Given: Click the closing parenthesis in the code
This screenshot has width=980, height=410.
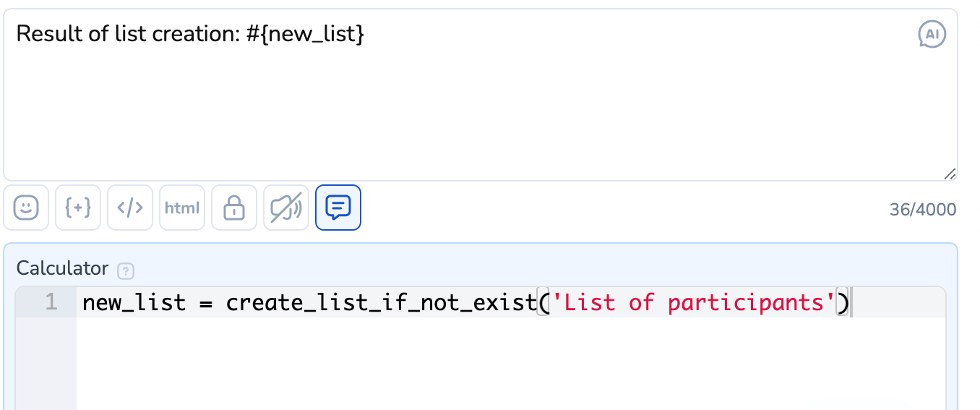Looking at the screenshot, I should click(x=842, y=302).
